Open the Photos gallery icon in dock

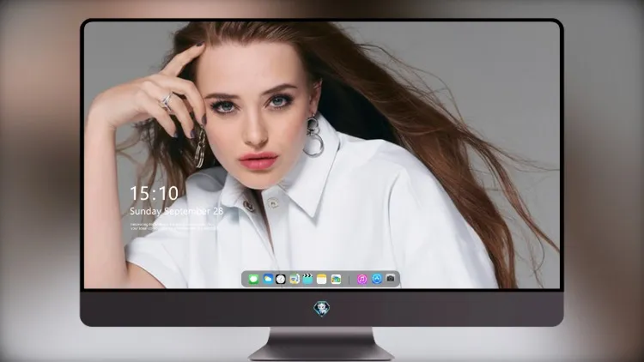pos(336,279)
